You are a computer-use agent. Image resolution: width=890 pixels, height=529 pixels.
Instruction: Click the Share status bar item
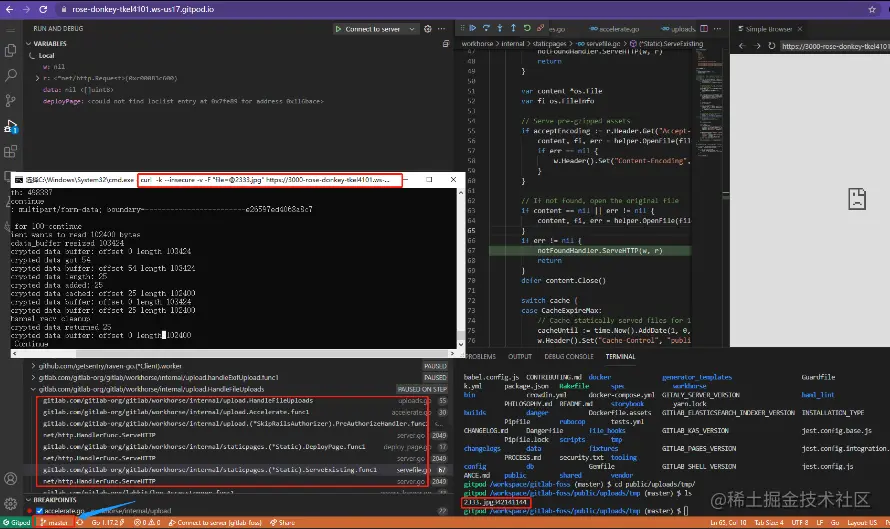tap(283, 522)
